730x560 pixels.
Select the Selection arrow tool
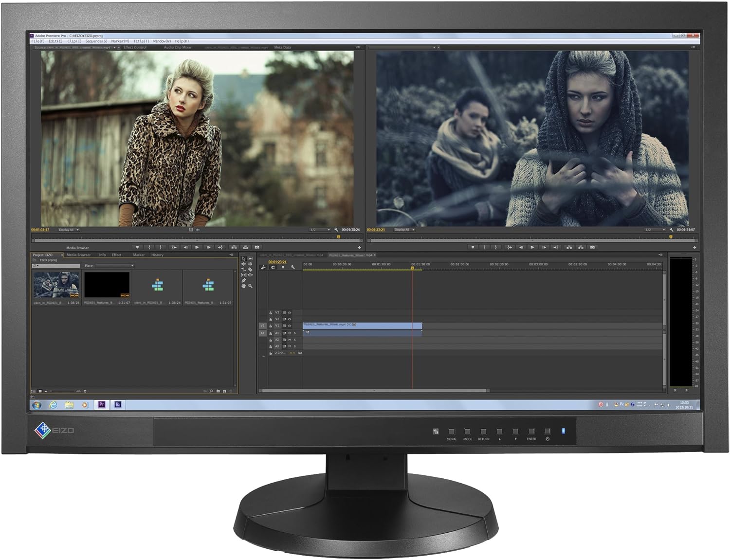(x=244, y=259)
